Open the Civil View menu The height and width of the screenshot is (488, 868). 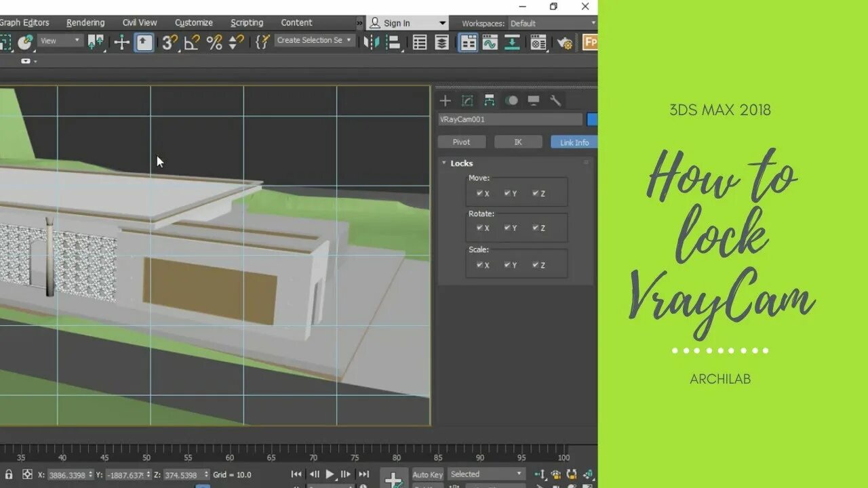tap(140, 23)
